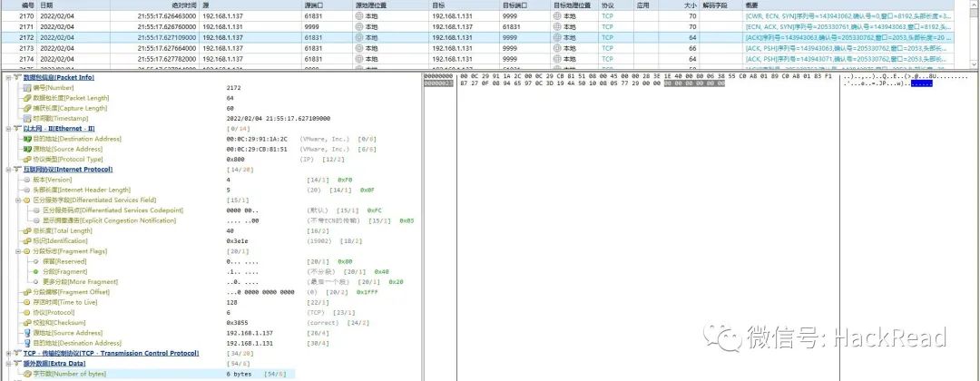Screen dimensions: 980x381
Task: Collapse the Extra Data tree node
Action: (x=8, y=364)
